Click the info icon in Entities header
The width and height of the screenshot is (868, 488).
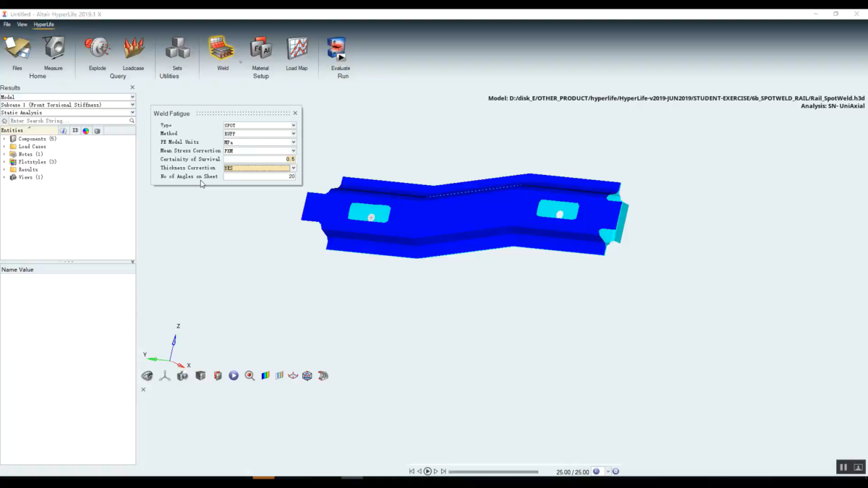64,131
